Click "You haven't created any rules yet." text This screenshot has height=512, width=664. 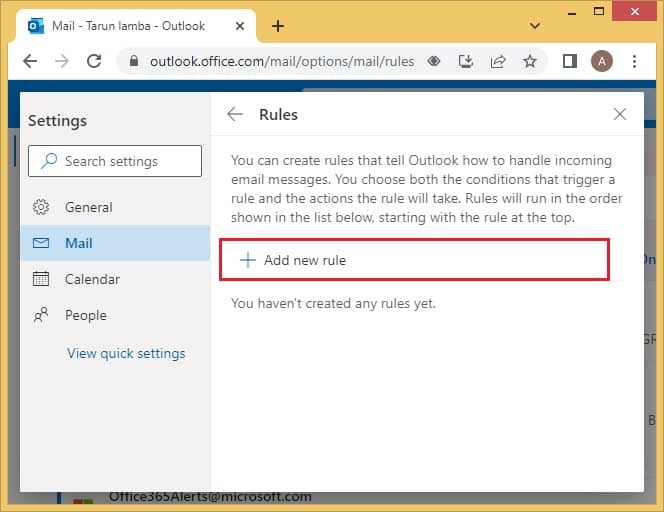pyautogui.click(x=333, y=303)
